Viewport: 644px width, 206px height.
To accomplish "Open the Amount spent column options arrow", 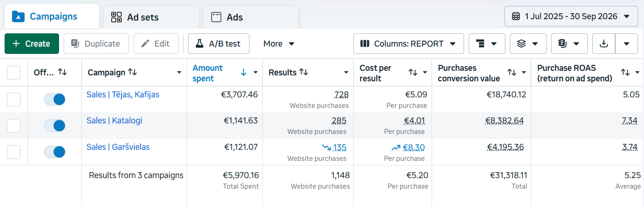I will tap(255, 73).
